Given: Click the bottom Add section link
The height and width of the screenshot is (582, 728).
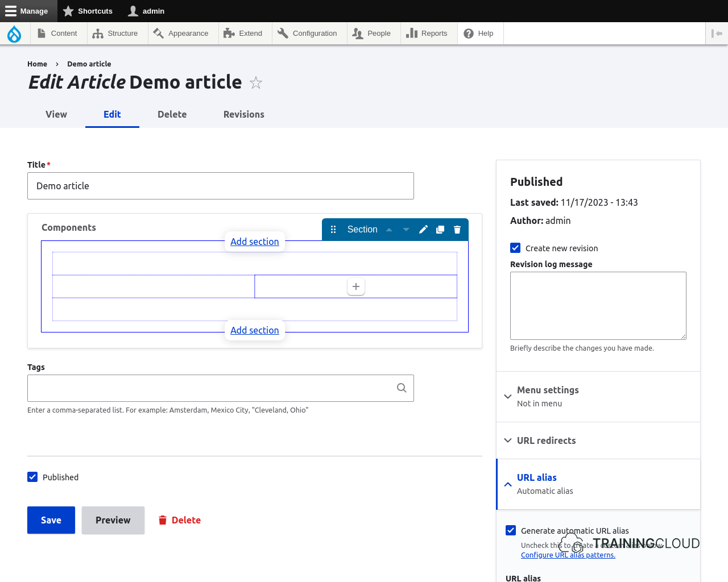Looking at the screenshot, I should coord(255,330).
